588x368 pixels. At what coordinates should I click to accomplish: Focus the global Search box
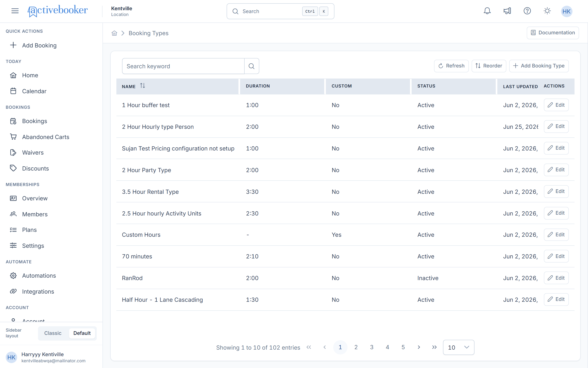280,11
